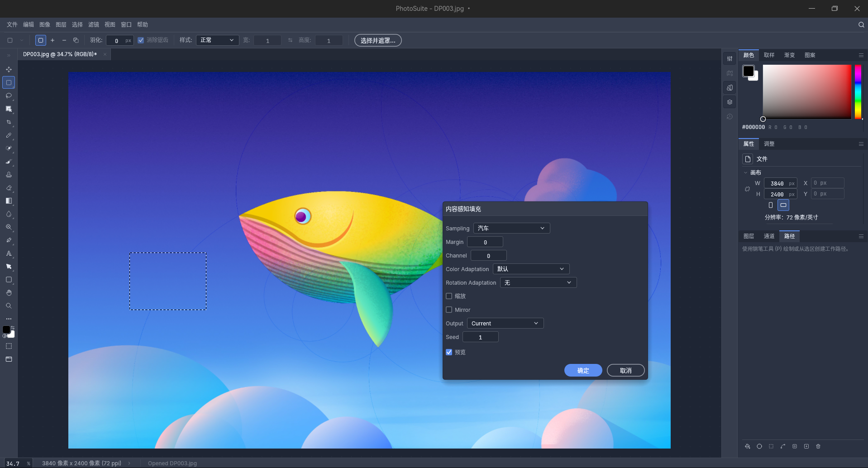Click the trash icon in Paths panel

[x=818, y=446]
